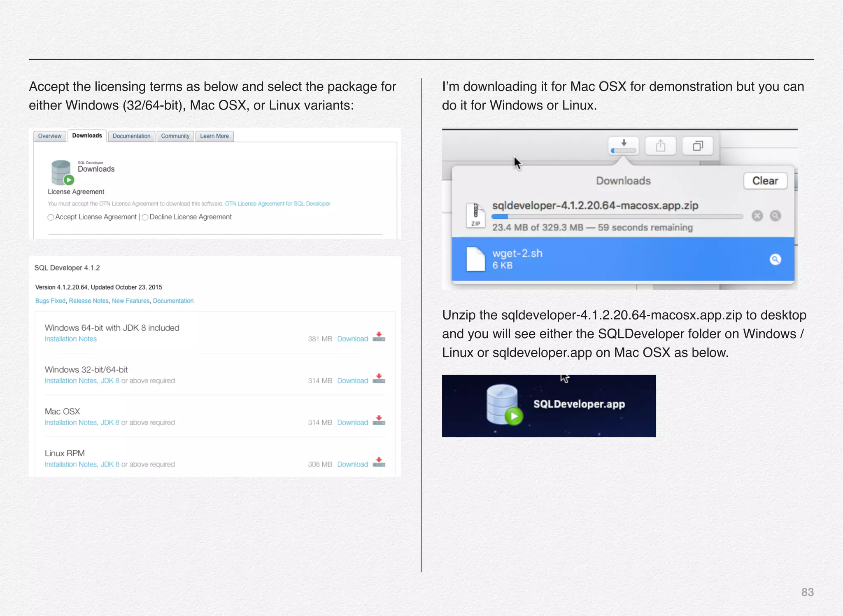Click the SQL Developer Downloads logo icon
The height and width of the screenshot is (616, 843).
[62, 173]
